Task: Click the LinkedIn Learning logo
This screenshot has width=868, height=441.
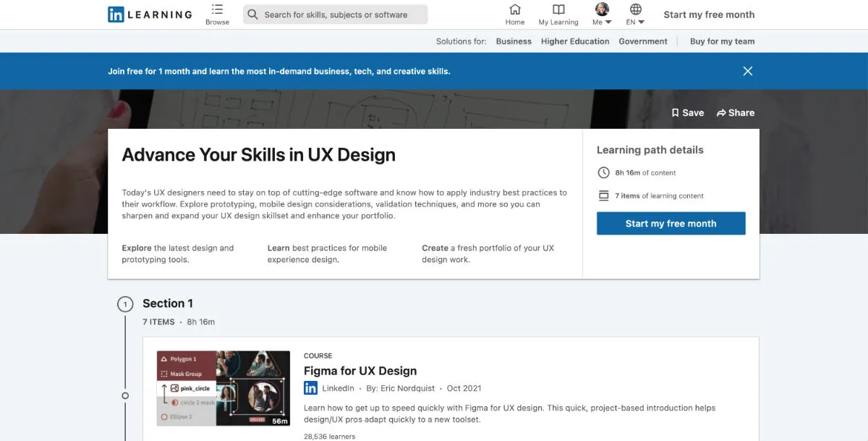Action: [149, 14]
